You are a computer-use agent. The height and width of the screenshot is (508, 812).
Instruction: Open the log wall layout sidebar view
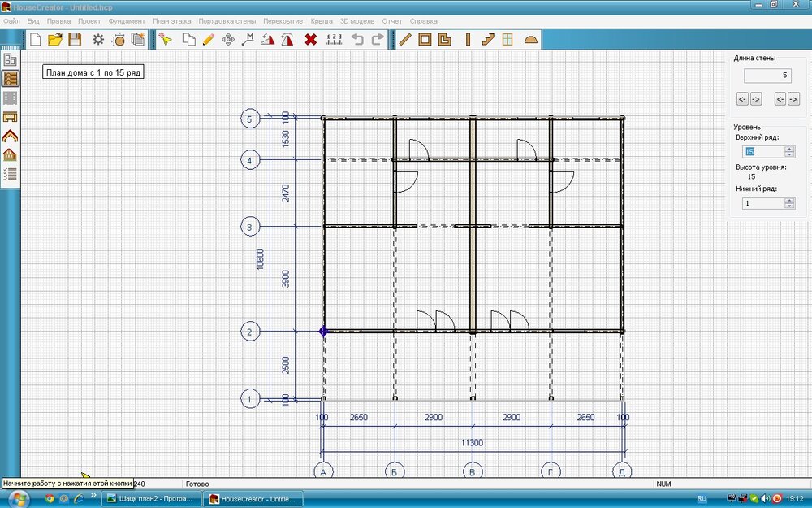pos(11,79)
